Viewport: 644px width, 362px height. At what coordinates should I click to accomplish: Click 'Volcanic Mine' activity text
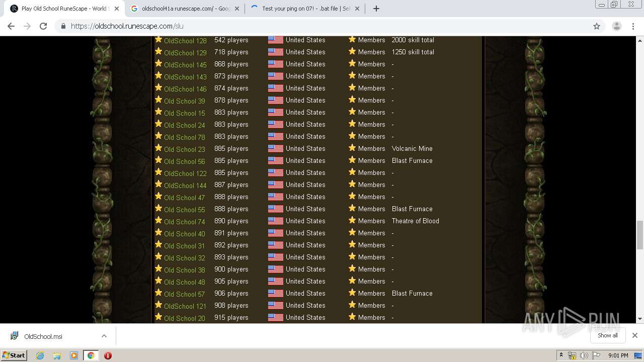(x=412, y=148)
